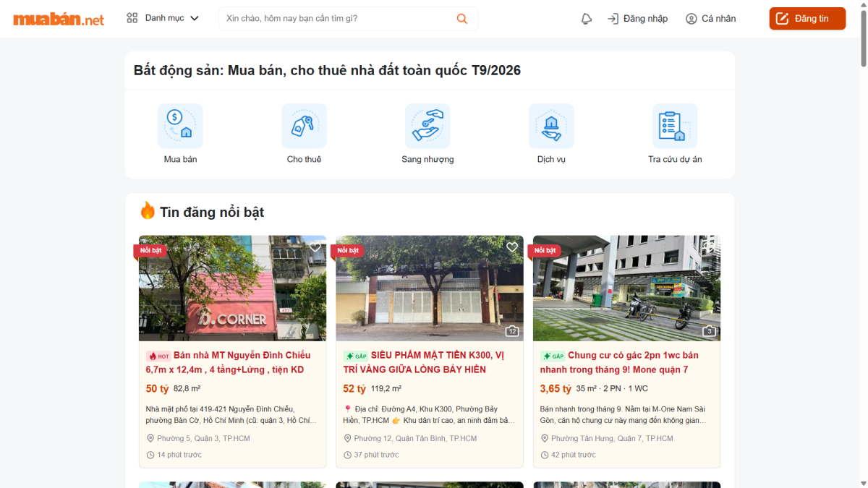868x488 pixels.
Task: Open notifications bell icon
Action: point(587,19)
